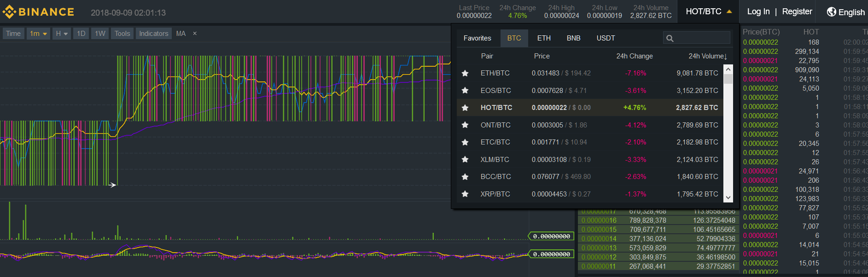Select the ONT/BTC pair row
The image size is (868, 277).
point(590,125)
